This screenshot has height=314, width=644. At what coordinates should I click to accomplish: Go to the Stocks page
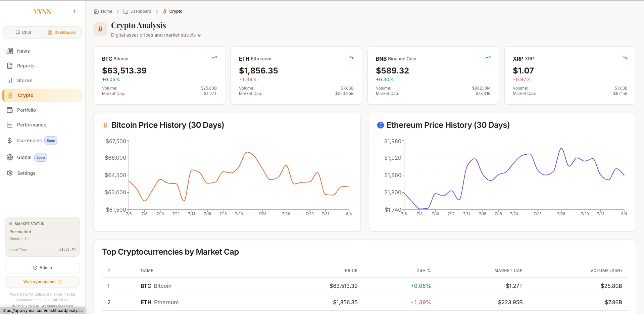[42, 81]
